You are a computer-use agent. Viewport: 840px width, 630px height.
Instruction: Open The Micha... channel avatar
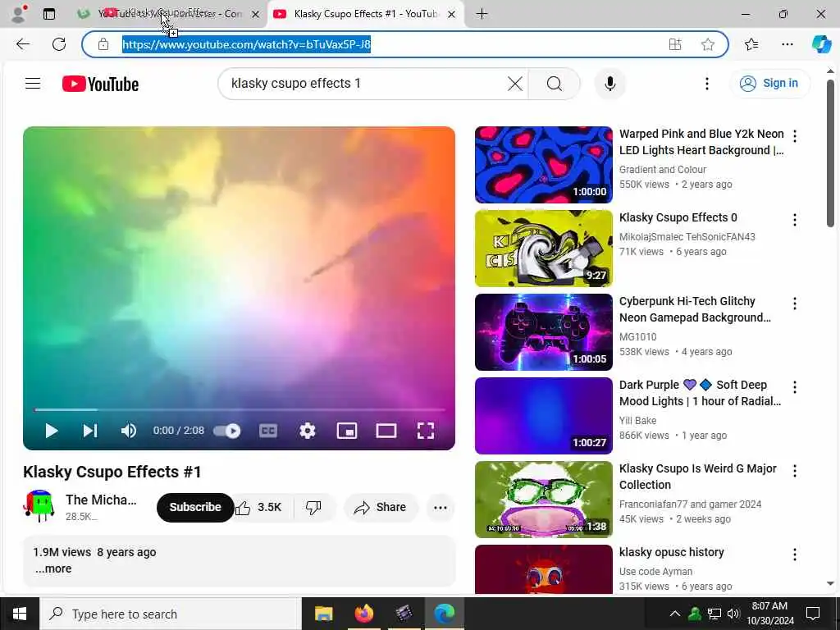[39, 505]
